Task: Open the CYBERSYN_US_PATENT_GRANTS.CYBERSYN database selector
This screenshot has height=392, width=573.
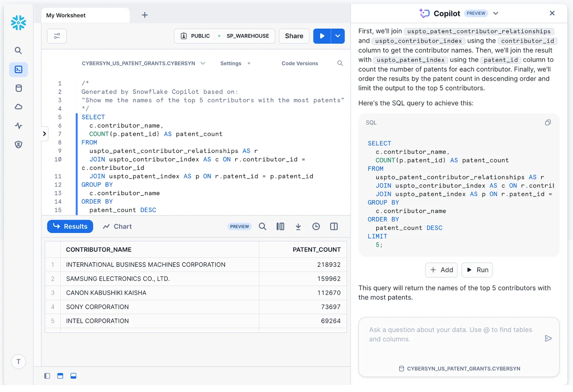Action: [143, 63]
